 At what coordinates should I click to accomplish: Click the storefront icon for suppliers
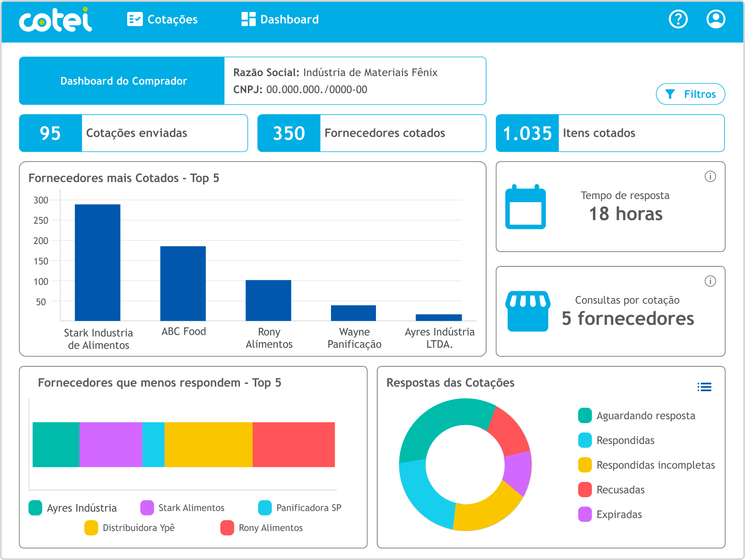pyautogui.click(x=528, y=311)
